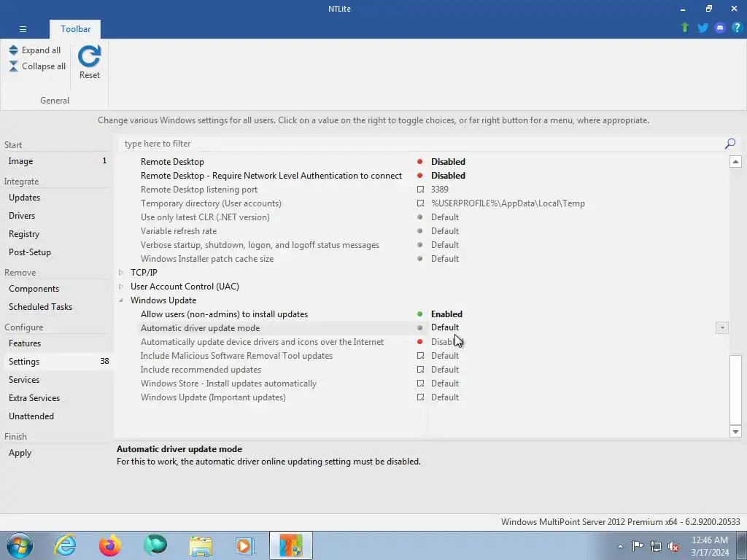Toggle Use only latest CLR Default value
This screenshot has height=560, width=747.
click(445, 217)
